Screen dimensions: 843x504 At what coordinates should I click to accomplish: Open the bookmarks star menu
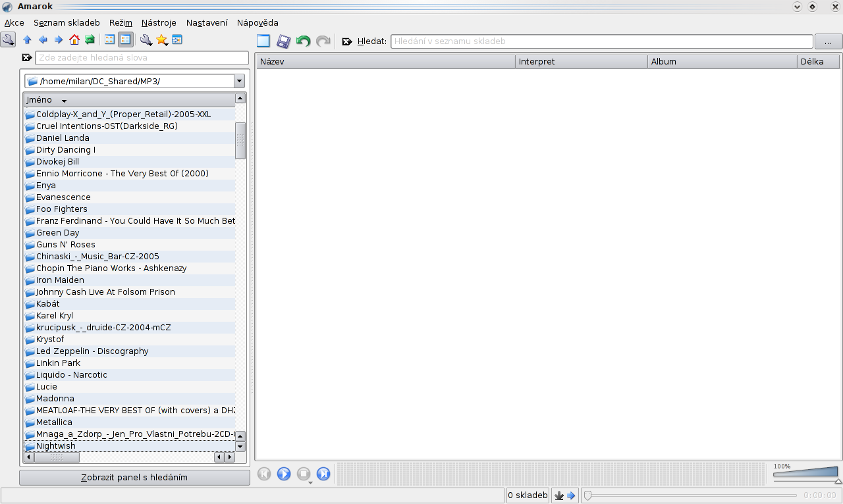162,40
